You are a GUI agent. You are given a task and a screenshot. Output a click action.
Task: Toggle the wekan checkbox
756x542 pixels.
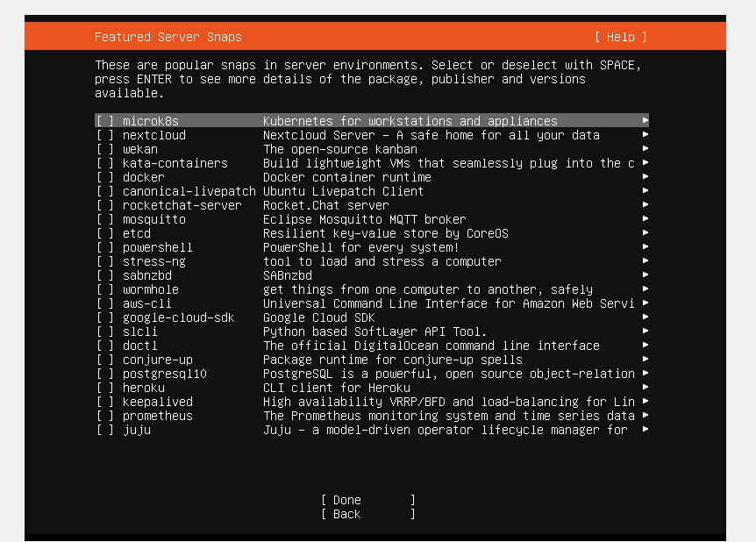[x=105, y=149]
